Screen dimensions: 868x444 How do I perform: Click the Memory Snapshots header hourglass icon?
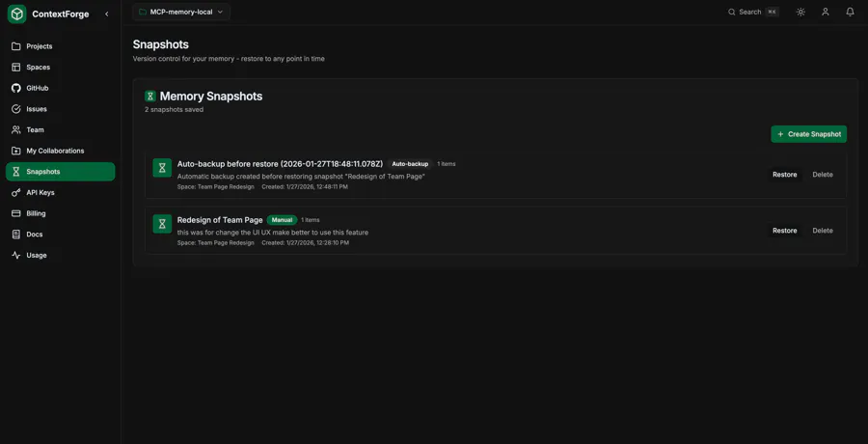coord(150,97)
